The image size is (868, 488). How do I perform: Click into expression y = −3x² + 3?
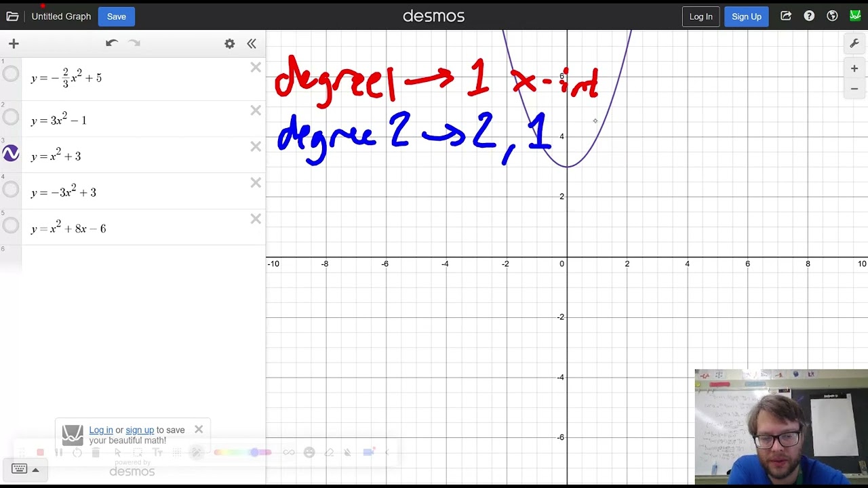pos(64,192)
